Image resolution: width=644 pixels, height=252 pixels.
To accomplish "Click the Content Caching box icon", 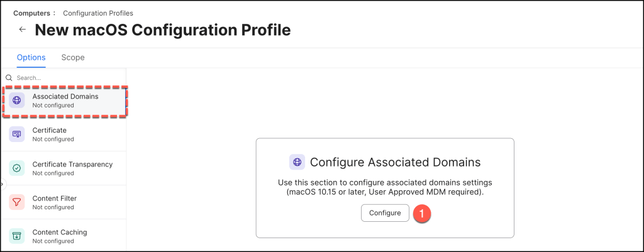I will [x=17, y=236].
